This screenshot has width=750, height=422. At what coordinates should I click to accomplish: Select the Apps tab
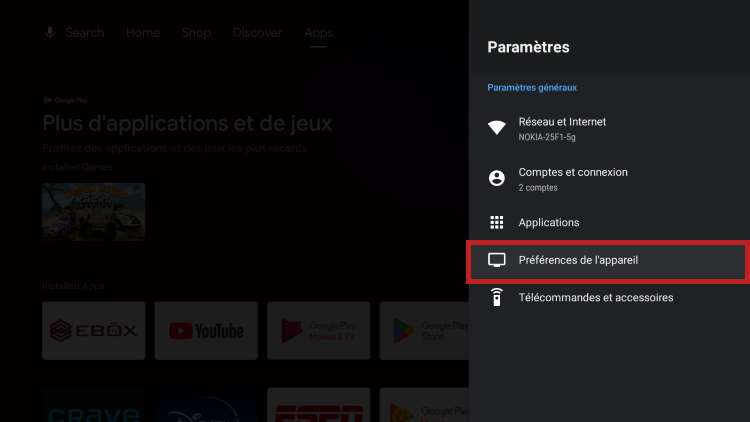tap(318, 33)
